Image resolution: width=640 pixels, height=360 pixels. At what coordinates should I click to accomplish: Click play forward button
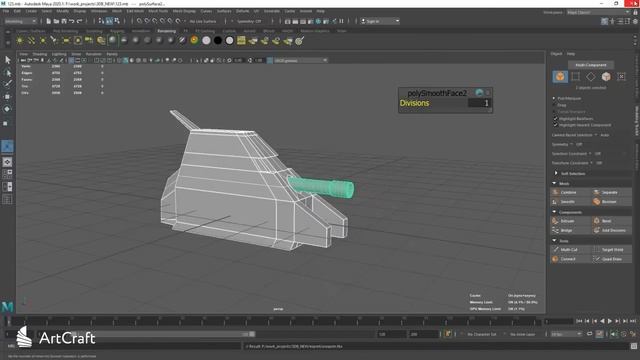click(x=609, y=321)
